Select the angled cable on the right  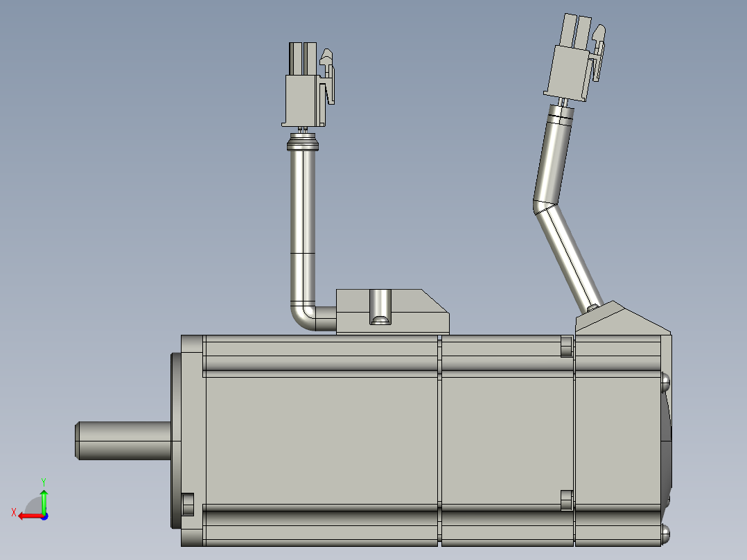(x=560, y=207)
